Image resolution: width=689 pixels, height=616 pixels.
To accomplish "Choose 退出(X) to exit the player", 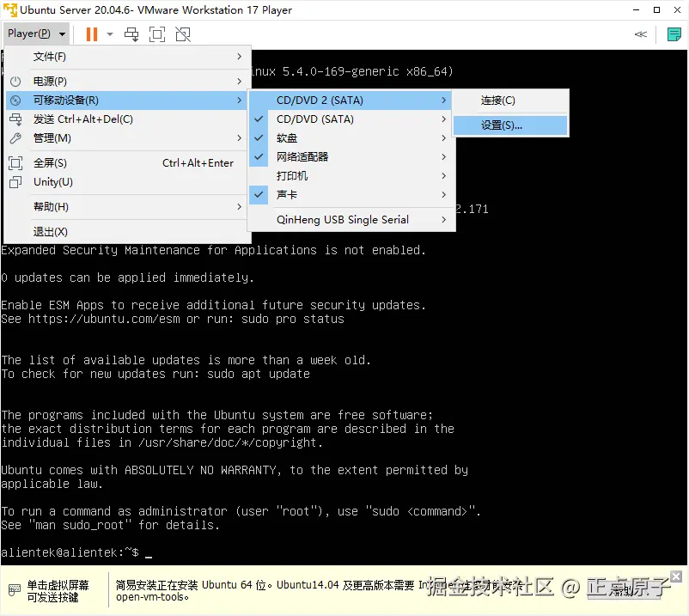I will click(127, 232).
